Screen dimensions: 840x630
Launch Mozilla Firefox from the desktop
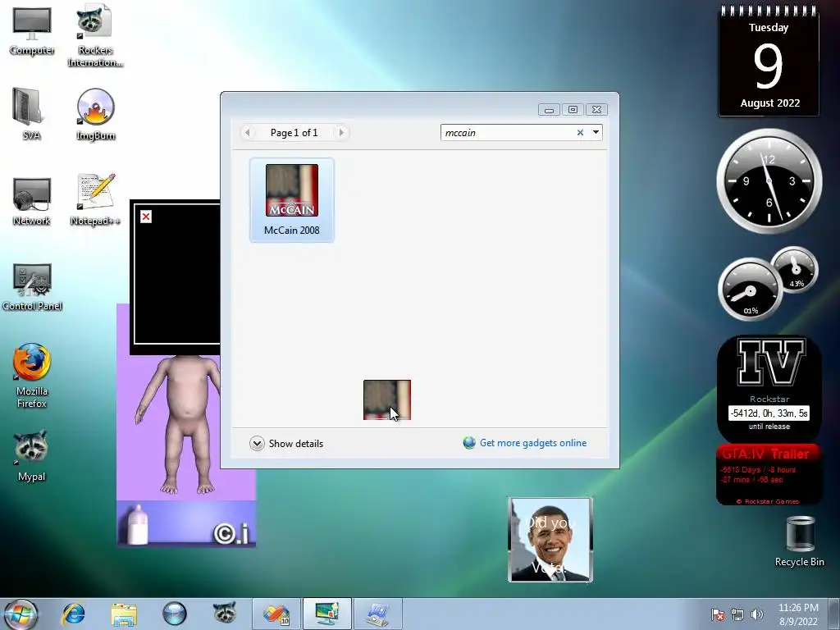(x=32, y=375)
